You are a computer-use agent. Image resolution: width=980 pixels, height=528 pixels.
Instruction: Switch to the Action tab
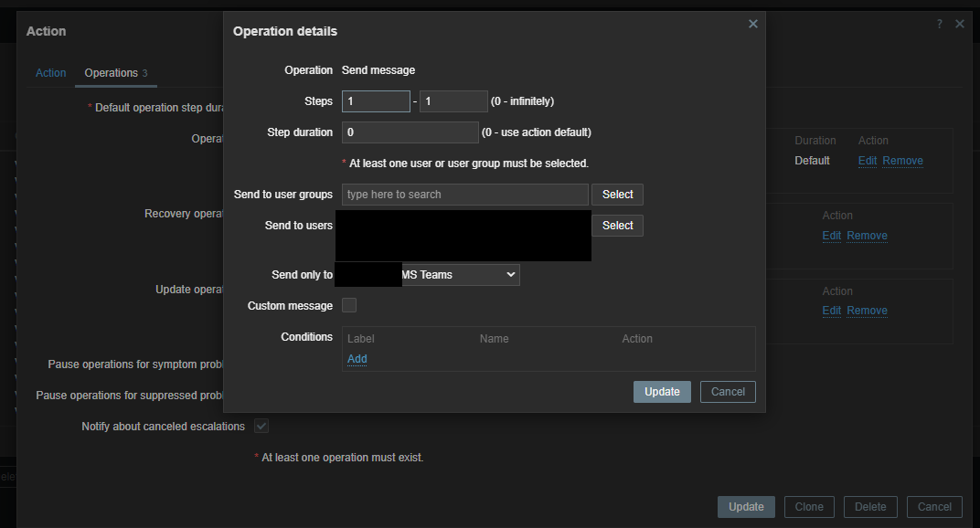click(51, 73)
